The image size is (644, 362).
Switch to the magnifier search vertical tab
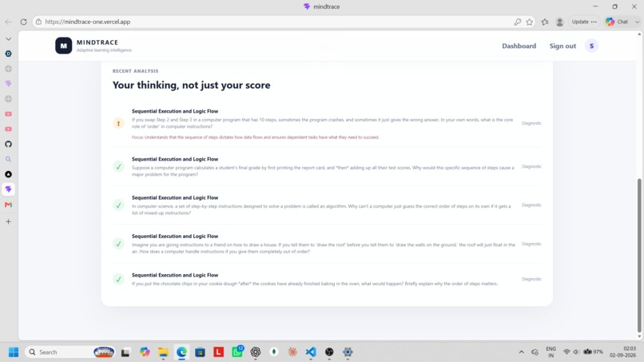[8, 160]
